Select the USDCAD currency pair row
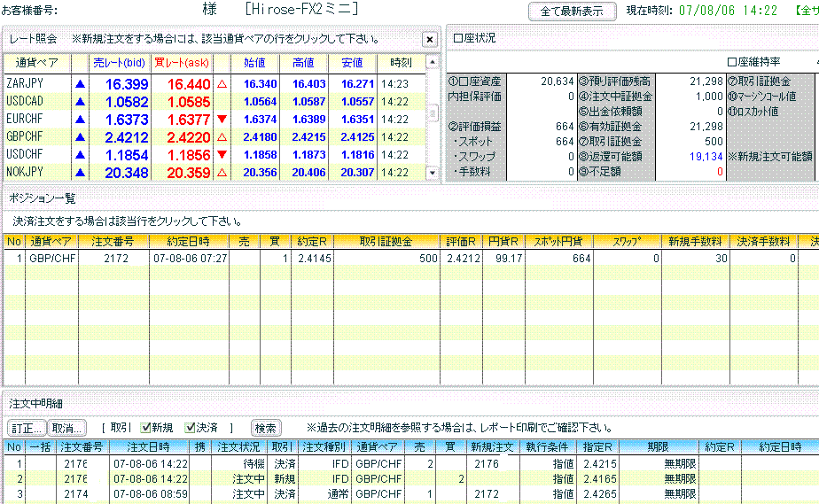This screenshot has height=504, width=819. click(x=215, y=101)
